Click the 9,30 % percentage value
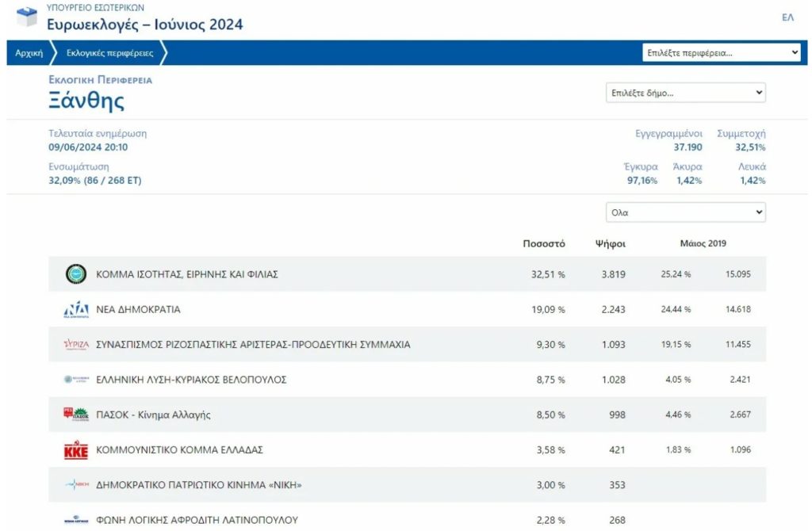The height and width of the screenshot is (531, 812). tap(550, 345)
